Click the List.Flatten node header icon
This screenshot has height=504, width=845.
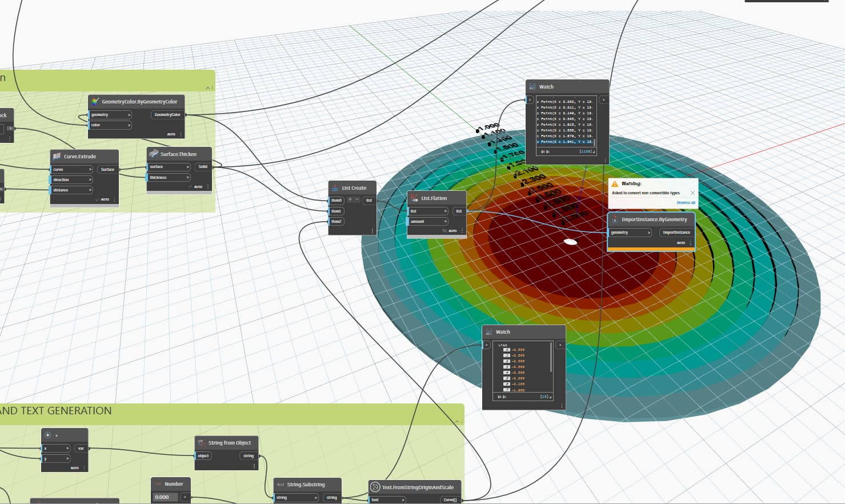[414, 197]
